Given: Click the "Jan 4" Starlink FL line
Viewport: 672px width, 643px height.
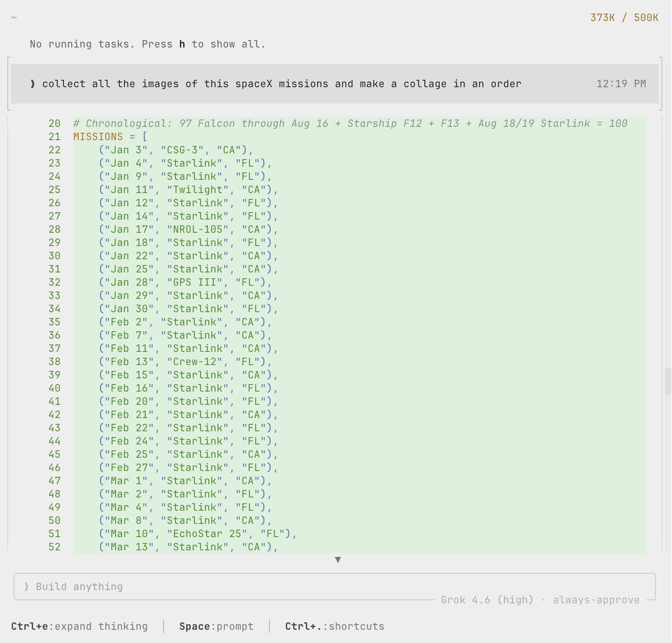Looking at the screenshot, I should pos(185,163).
